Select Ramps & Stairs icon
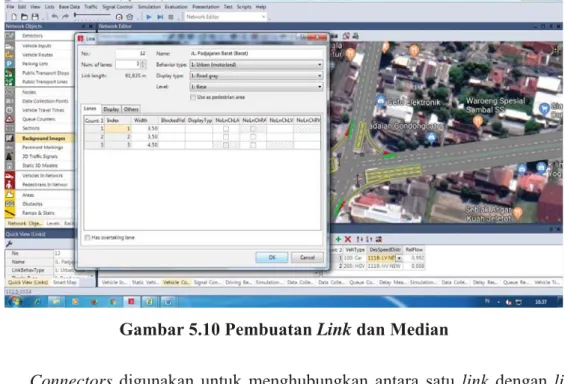 tap(9, 213)
